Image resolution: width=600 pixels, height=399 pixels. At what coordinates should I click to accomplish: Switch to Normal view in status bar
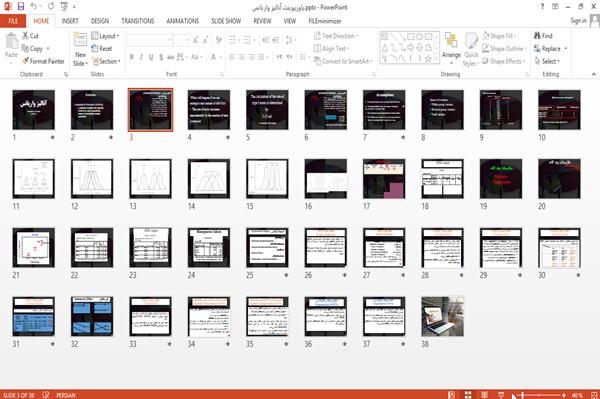click(452, 395)
